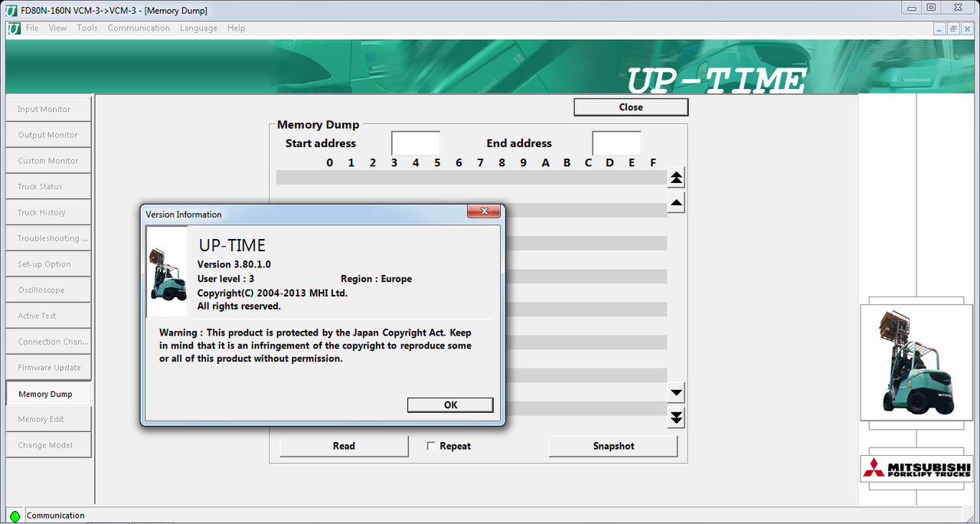Close the inner child window X button
The image size is (980, 524).
coord(966,28)
